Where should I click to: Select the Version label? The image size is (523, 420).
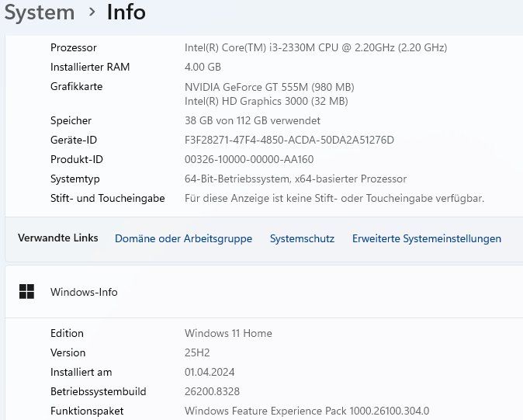point(68,352)
